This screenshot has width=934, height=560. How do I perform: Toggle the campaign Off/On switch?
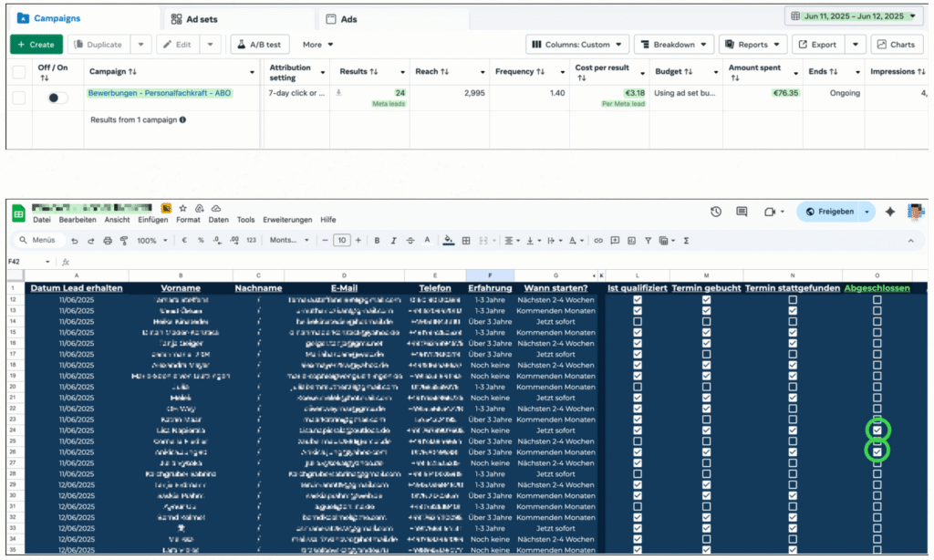57,98
